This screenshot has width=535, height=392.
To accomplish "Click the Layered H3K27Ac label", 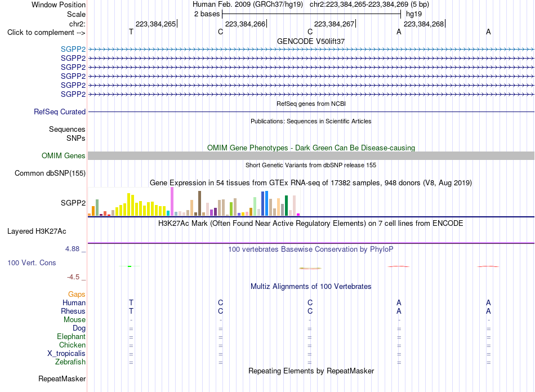I will pos(37,231).
